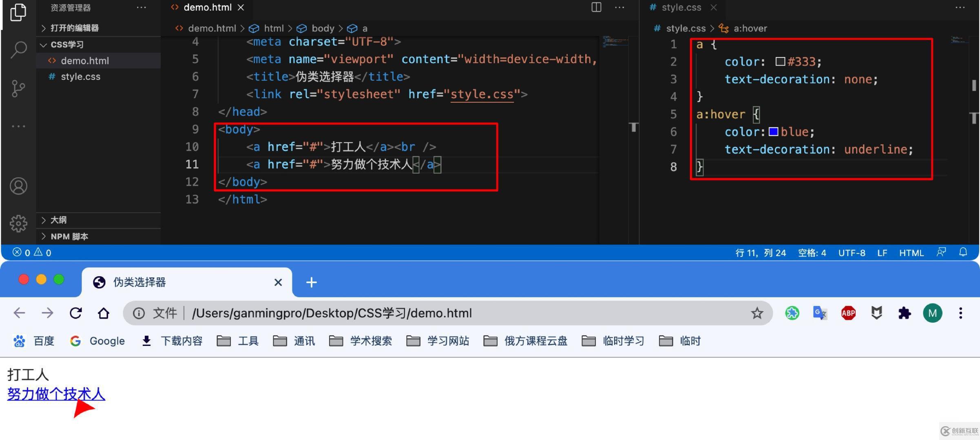
Task: Switch to the demo.html editor tab
Action: (x=207, y=7)
